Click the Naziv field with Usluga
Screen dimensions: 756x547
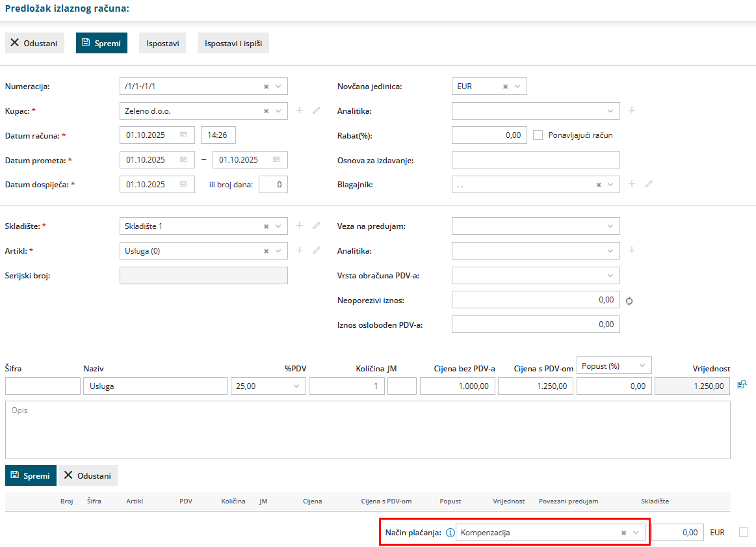click(x=155, y=386)
